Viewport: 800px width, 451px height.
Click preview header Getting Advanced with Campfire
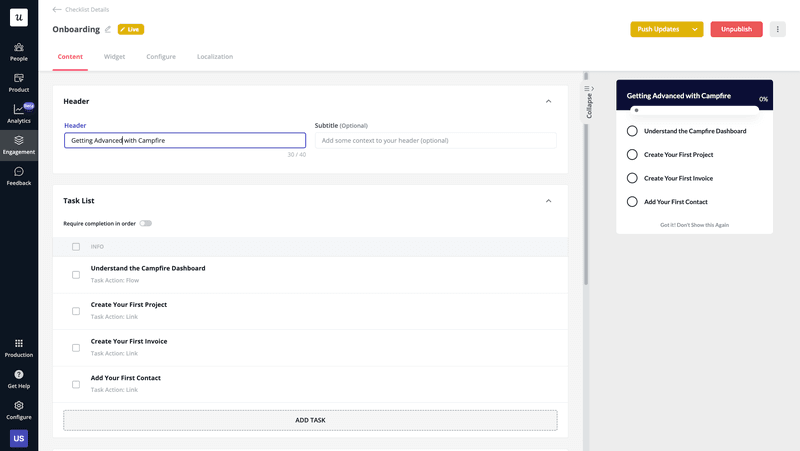coord(679,96)
